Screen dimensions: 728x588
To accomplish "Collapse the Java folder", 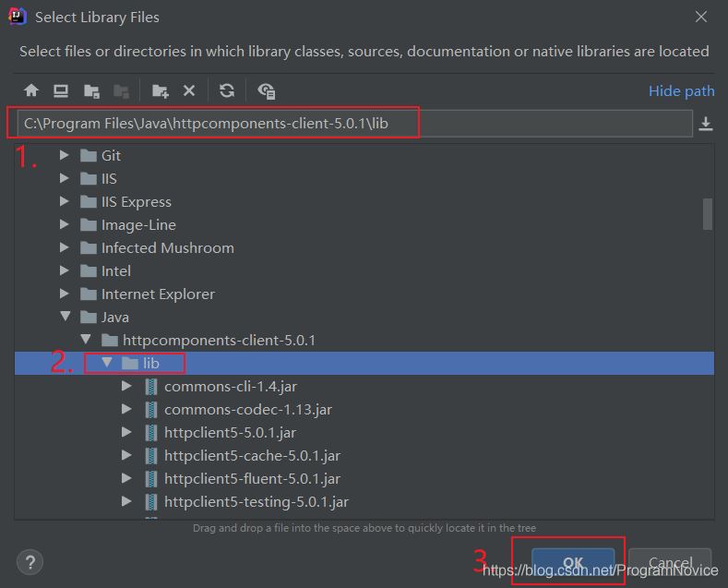I will [65, 317].
